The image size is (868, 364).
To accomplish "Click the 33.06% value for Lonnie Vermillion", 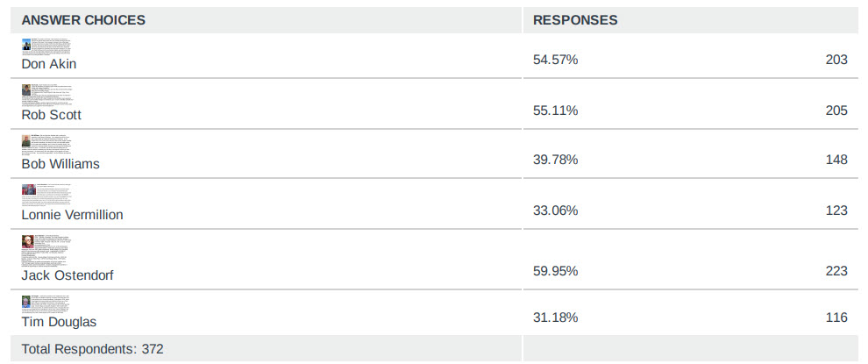I will tap(555, 211).
